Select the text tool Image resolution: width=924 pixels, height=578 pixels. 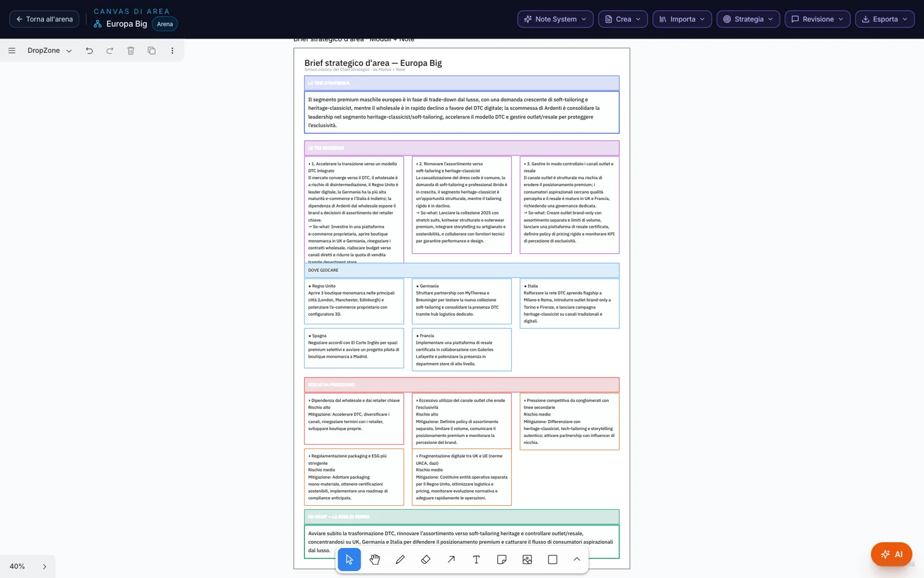[476, 560]
